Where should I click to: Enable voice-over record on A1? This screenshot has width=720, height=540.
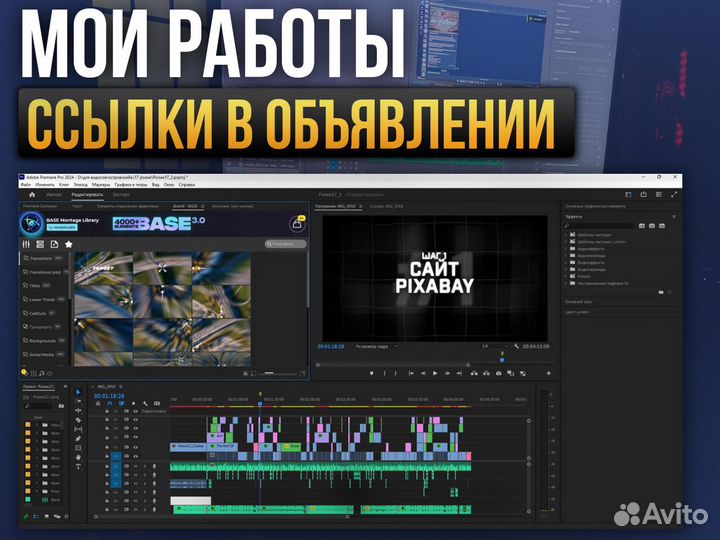point(154,467)
